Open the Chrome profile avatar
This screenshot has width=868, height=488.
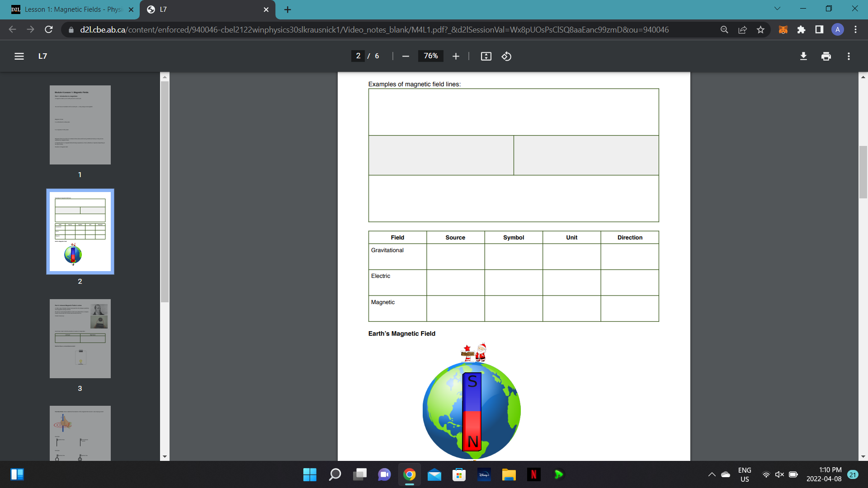pyautogui.click(x=837, y=30)
